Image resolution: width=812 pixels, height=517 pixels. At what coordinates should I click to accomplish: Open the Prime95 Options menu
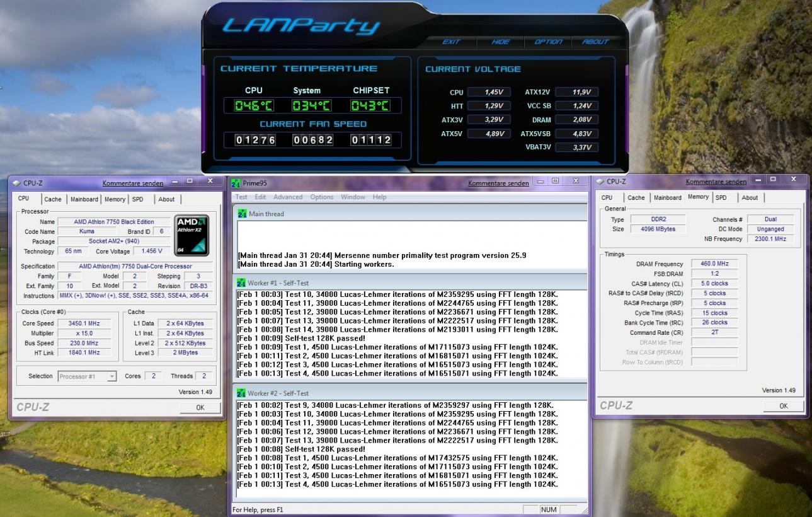[x=322, y=197]
